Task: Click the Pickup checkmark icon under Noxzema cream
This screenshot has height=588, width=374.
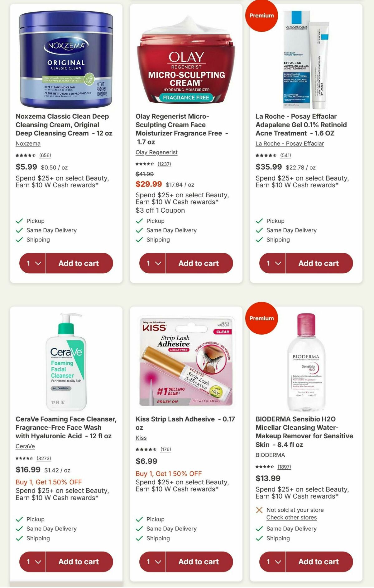Action: [19, 221]
